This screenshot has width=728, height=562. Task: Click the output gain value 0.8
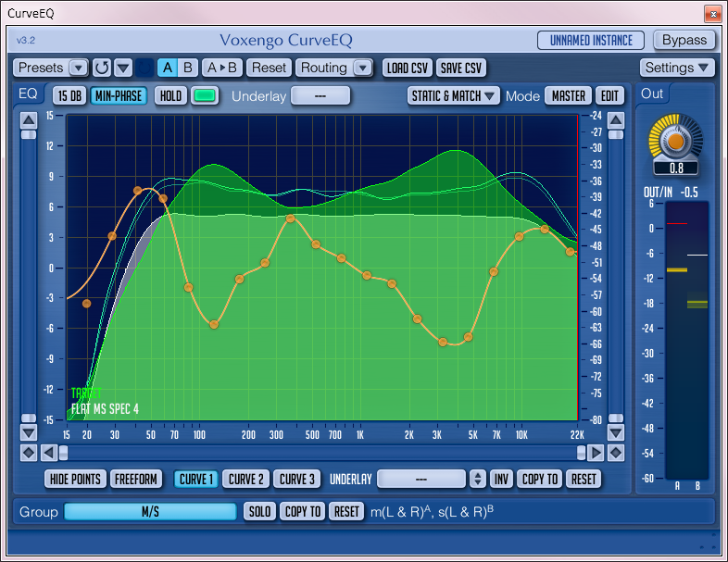pos(676,168)
